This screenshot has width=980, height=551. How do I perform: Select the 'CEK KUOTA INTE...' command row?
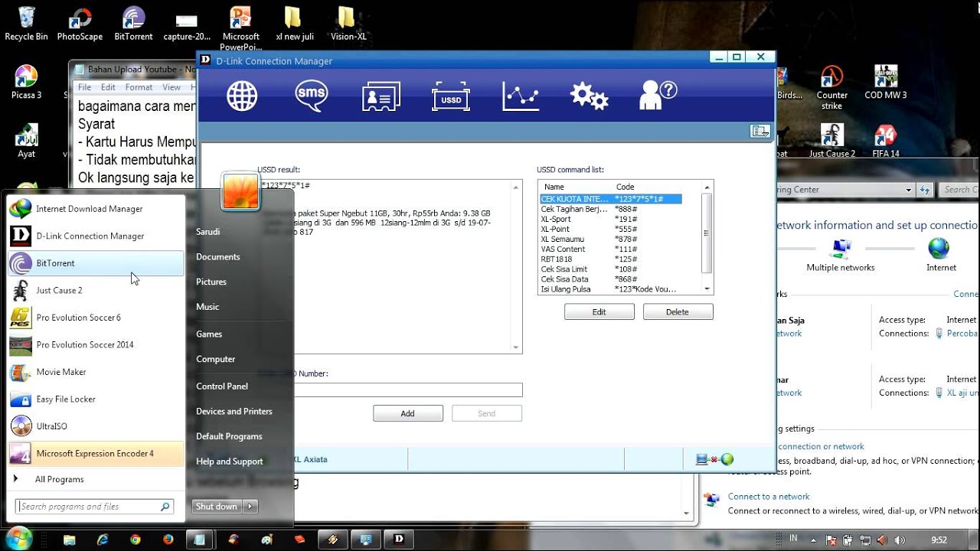point(611,199)
